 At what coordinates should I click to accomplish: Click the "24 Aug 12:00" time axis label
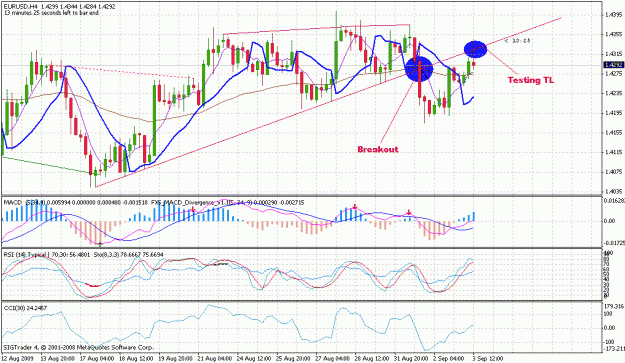pos(255,358)
